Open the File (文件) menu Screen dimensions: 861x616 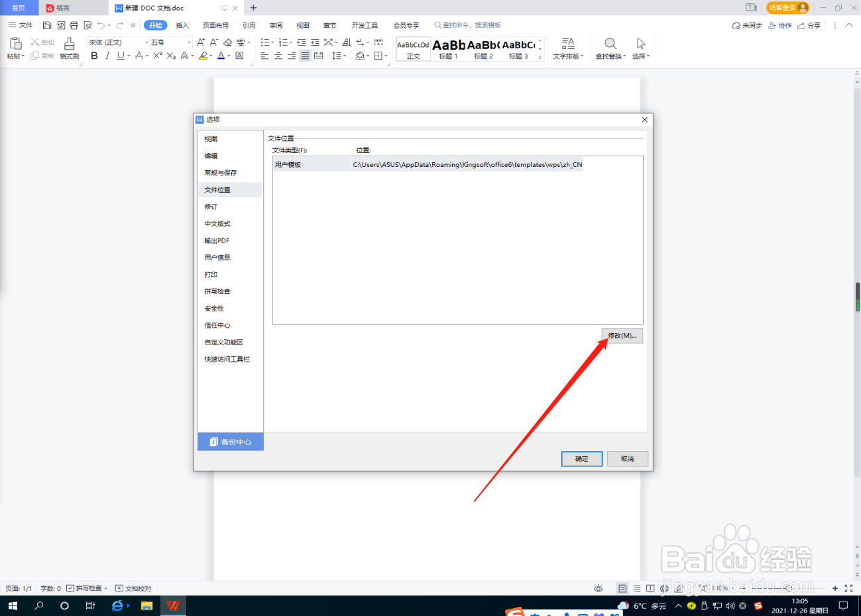21,25
